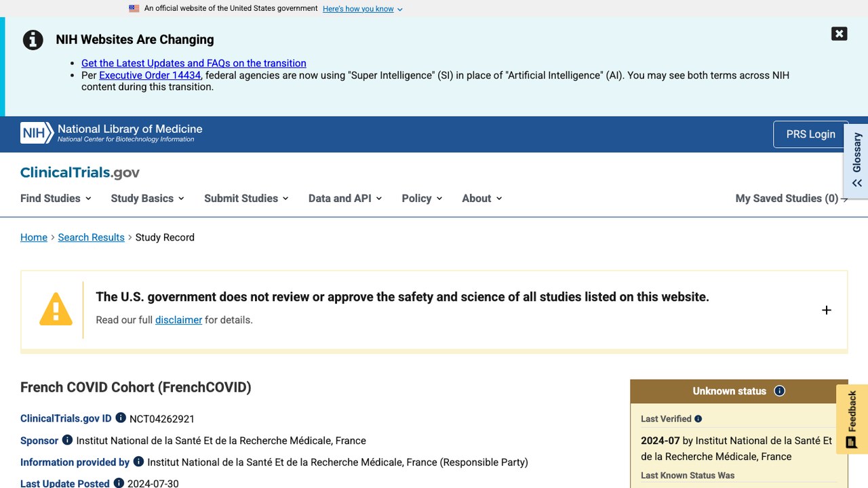Click the info icon next to Last Verified
868x488 pixels.
[698, 419]
